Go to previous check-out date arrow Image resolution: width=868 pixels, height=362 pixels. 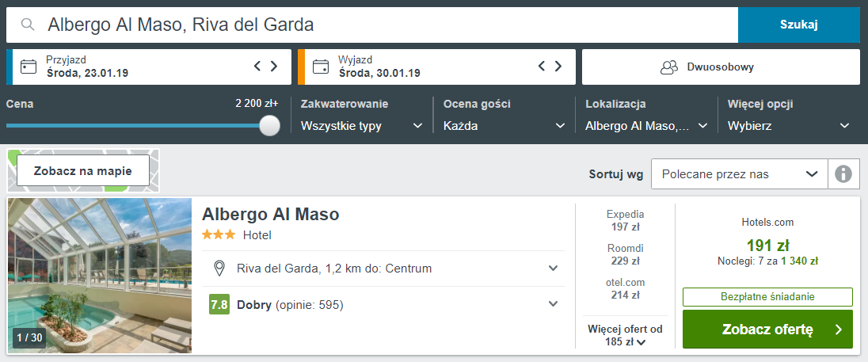[x=542, y=67]
